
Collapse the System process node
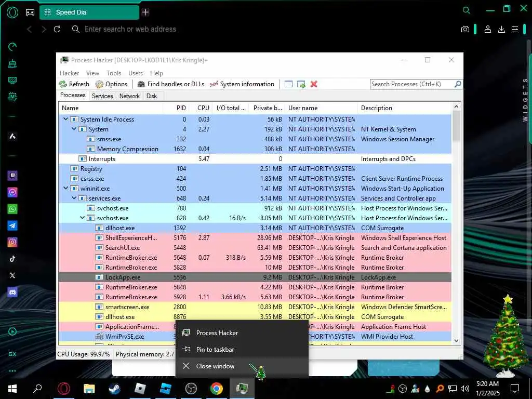pyautogui.click(x=74, y=129)
